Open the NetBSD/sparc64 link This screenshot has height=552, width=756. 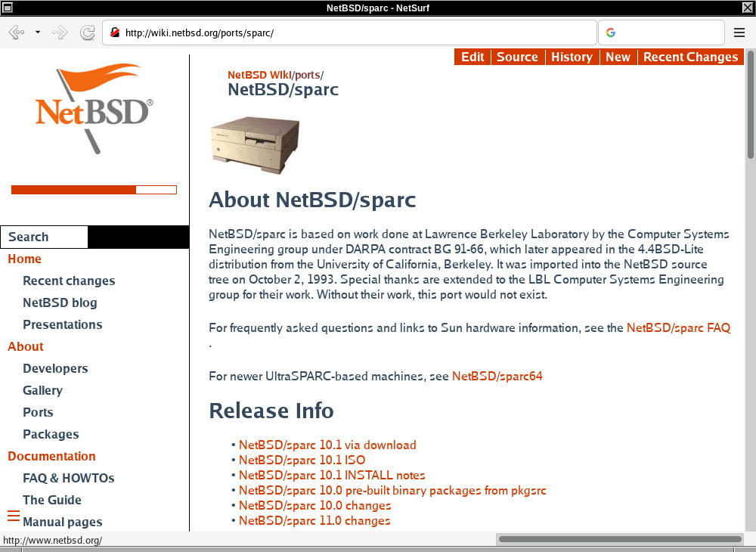coord(497,376)
